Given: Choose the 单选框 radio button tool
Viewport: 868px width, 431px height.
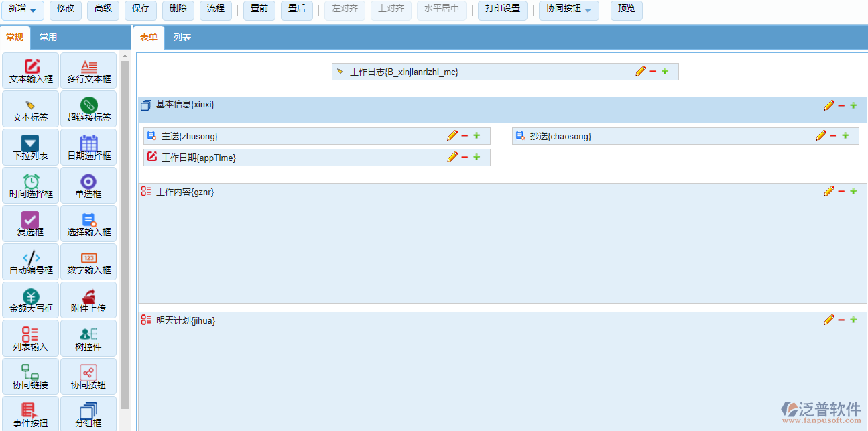Looking at the screenshot, I should [88, 186].
